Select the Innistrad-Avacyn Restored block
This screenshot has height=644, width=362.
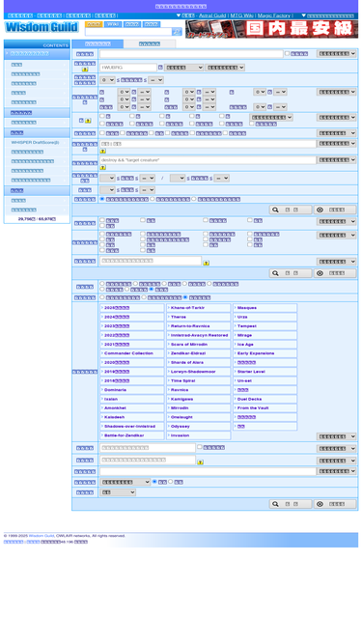(x=199, y=335)
